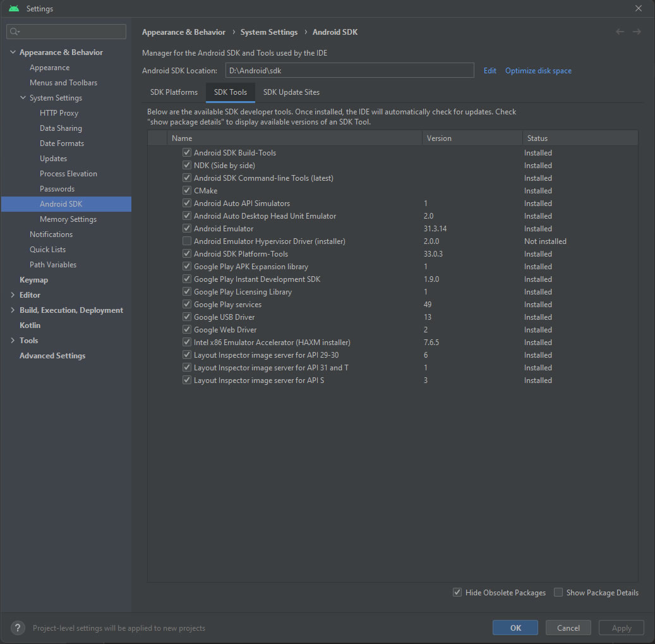Sort by Name column header
Image resolution: width=655 pixels, height=644 pixels.
tap(294, 138)
